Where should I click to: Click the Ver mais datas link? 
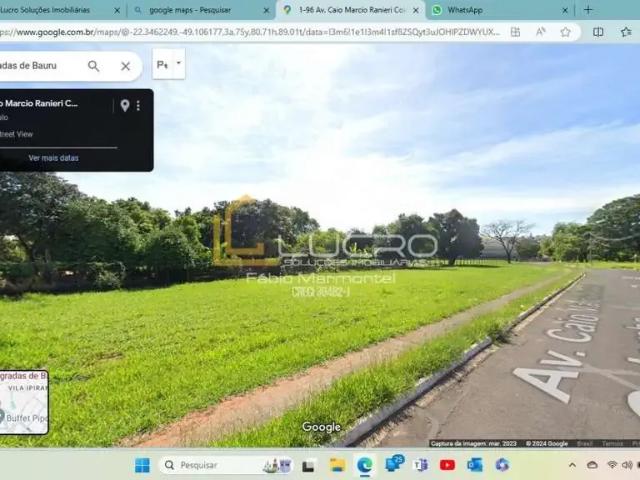[x=53, y=158]
